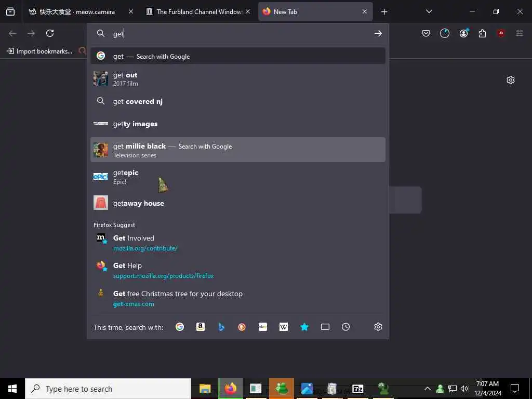Select 'get out' 2017 film suggestion
532x399 pixels.
[238, 79]
